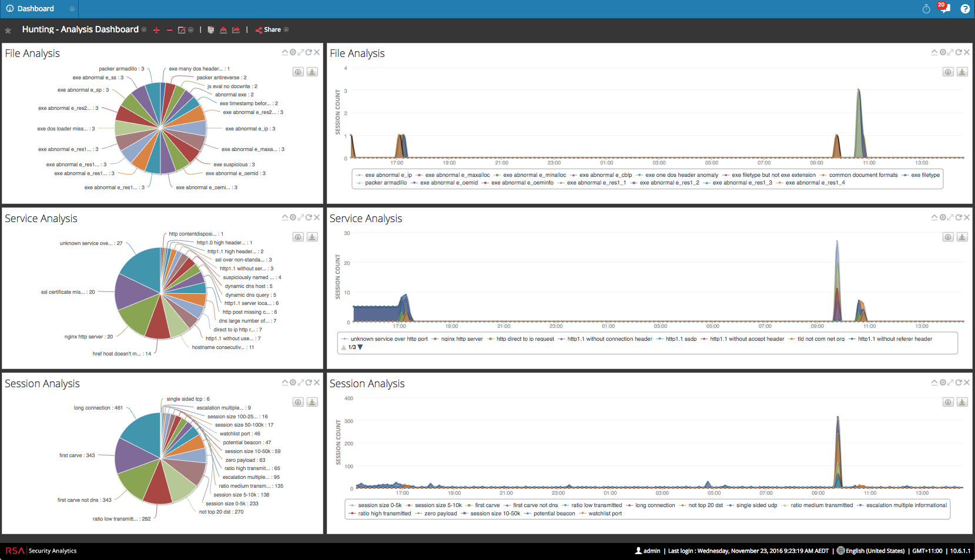The height and width of the screenshot is (560, 975).
Task: Open the edit dashboard dropdown arrow
Action: click(x=190, y=30)
